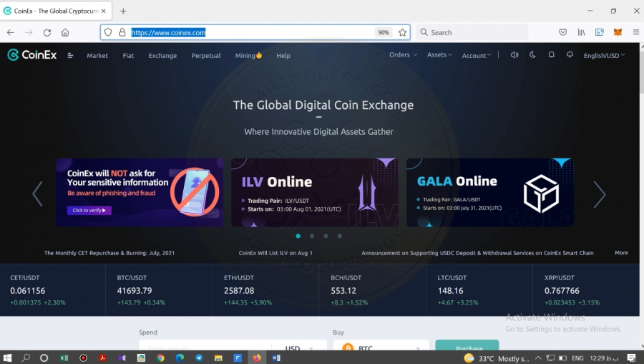This screenshot has width=644, height=364.
Task: Click More announcements link
Action: point(621,252)
